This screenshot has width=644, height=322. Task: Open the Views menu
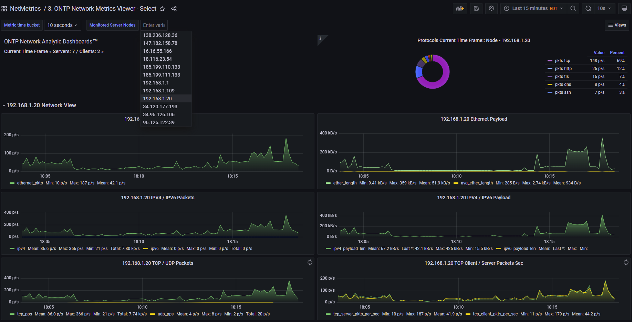coord(617,25)
